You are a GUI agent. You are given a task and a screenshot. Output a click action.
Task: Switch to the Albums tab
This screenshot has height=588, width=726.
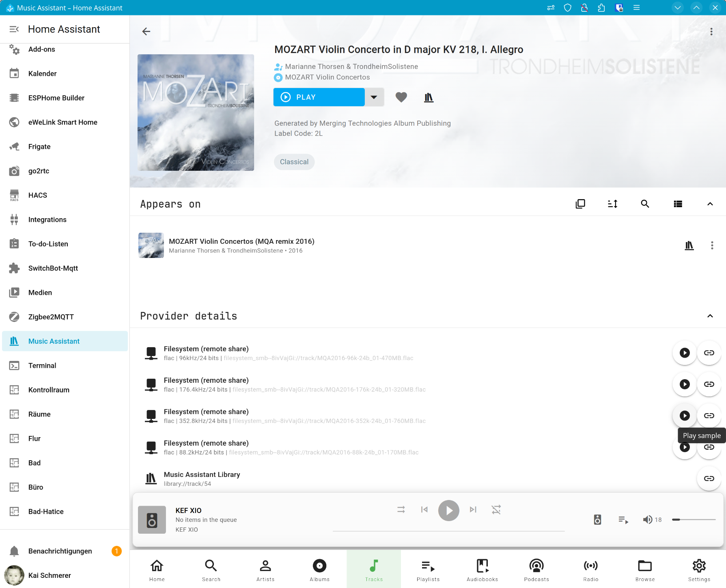click(320, 569)
